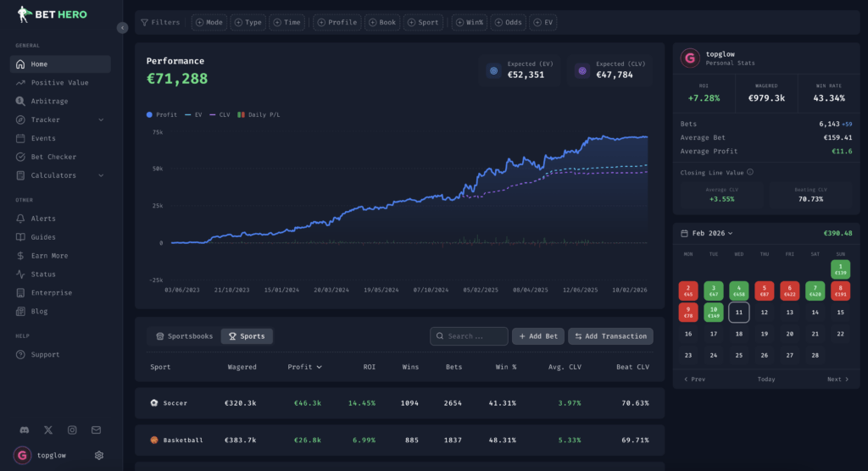This screenshot has width=868, height=471.
Task: Open settings gear next to topglow
Action: (99, 455)
